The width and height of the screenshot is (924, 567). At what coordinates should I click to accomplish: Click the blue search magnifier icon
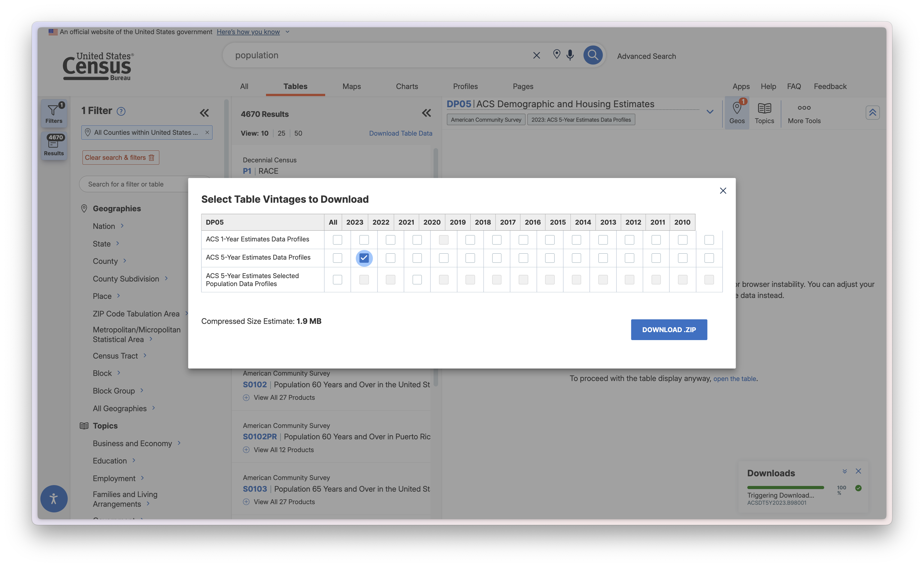(x=593, y=55)
